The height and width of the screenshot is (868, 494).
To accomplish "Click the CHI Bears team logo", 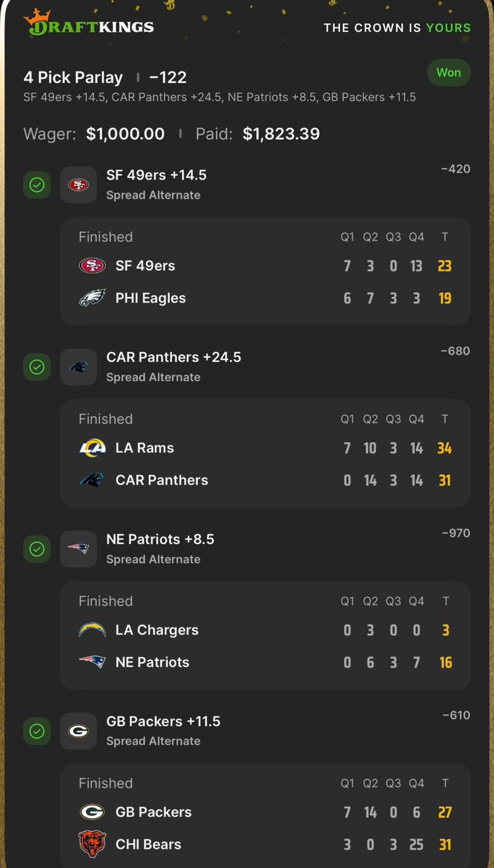I will [x=92, y=844].
